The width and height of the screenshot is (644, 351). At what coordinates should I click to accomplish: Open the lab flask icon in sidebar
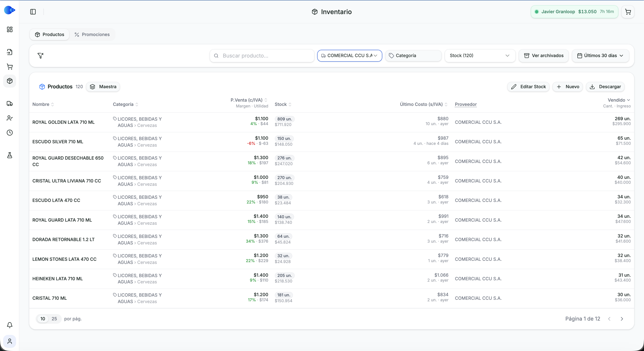tap(9, 155)
